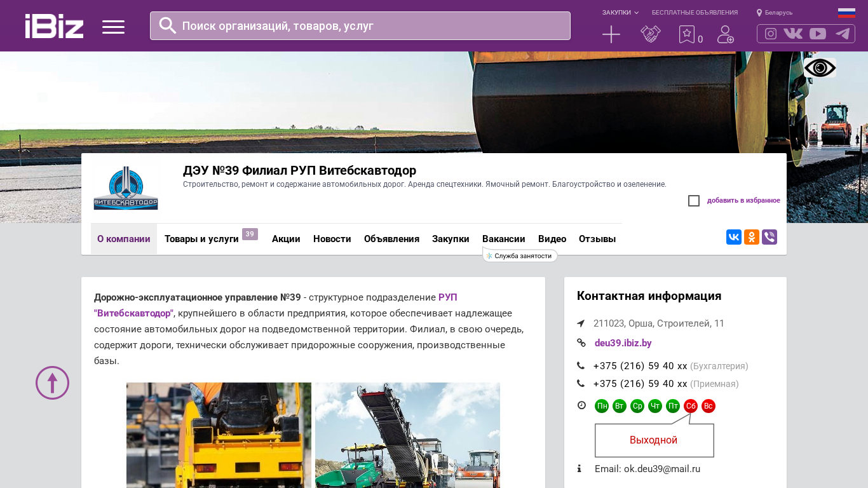868x488 pixels.
Task: Open the Instagram icon in header
Action: pos(771,34)
